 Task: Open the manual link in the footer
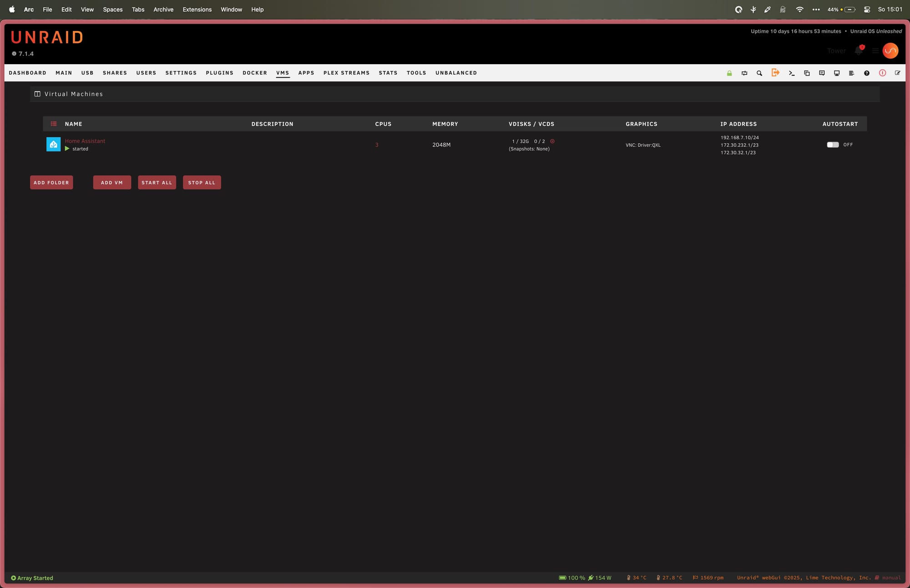tap(891, 578)
